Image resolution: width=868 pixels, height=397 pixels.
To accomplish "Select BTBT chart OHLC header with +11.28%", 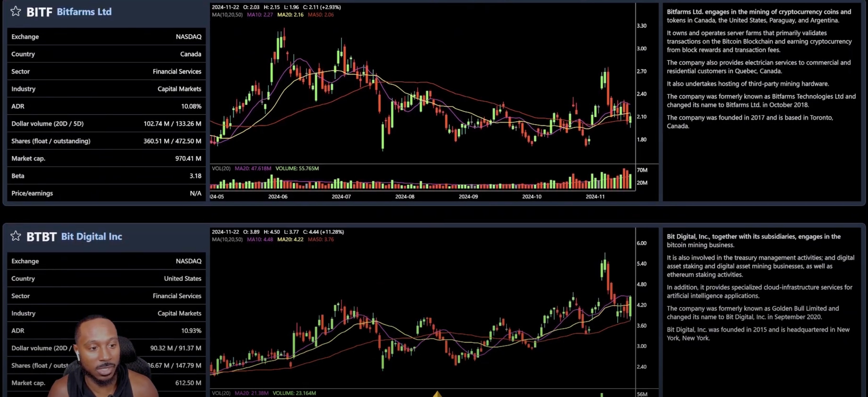I will (x=278, y=232).
